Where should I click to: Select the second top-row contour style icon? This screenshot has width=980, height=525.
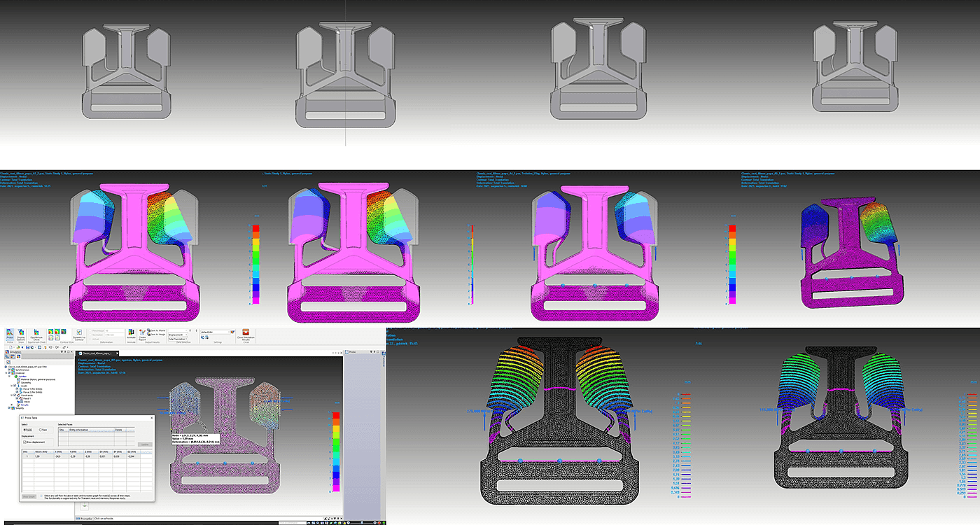(x=57, y=331)
